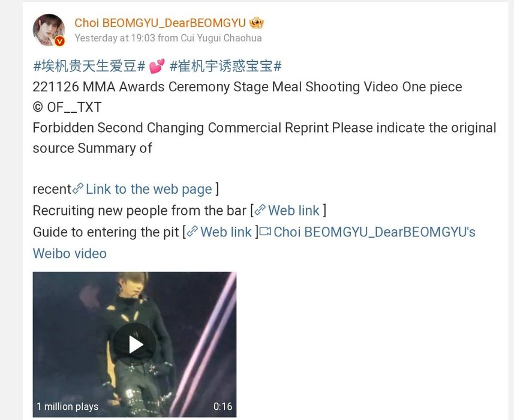Click the two-hearts emoji between hashtags
Viewport: 514px width, 420px height.
(157, 66)
